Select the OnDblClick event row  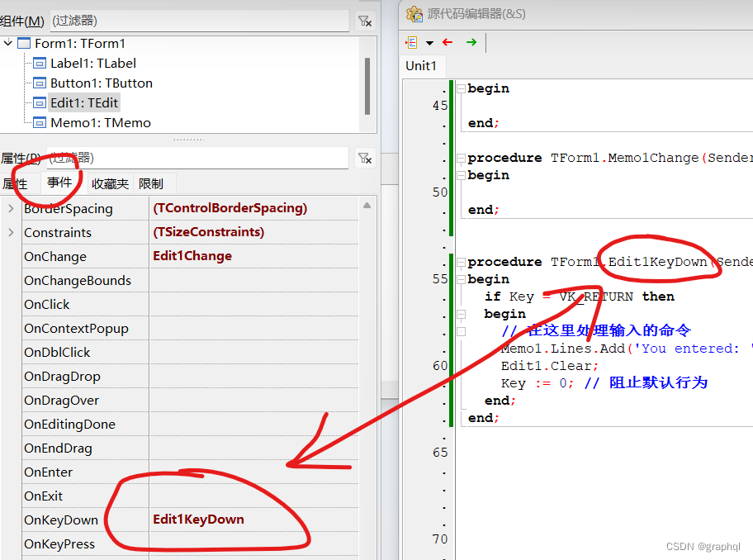(190, 353)
